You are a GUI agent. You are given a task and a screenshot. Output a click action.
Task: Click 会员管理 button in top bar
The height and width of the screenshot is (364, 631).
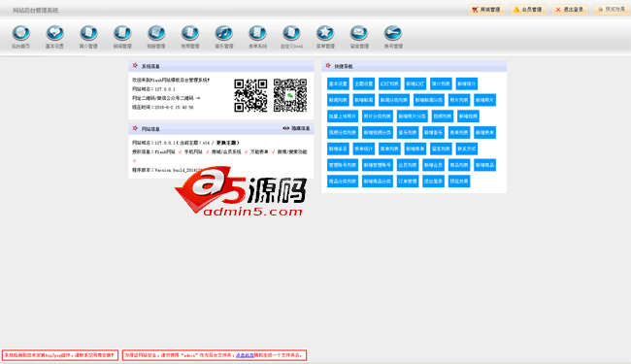528,10
